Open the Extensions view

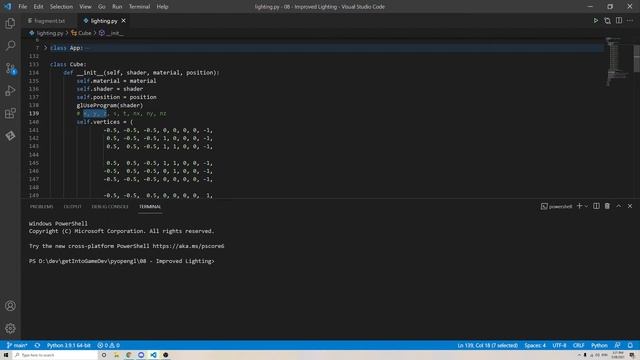pos(10,113)
